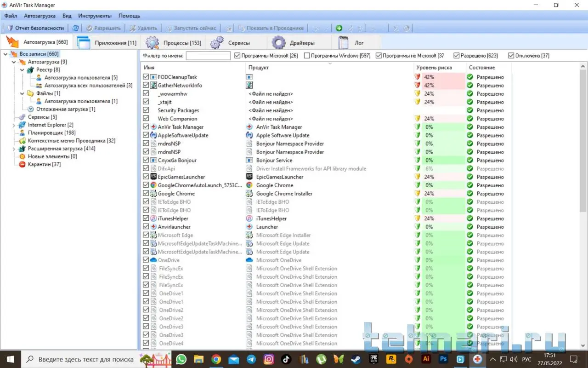Collapse the Автозагрузка [9] tree node

(14, 62)
